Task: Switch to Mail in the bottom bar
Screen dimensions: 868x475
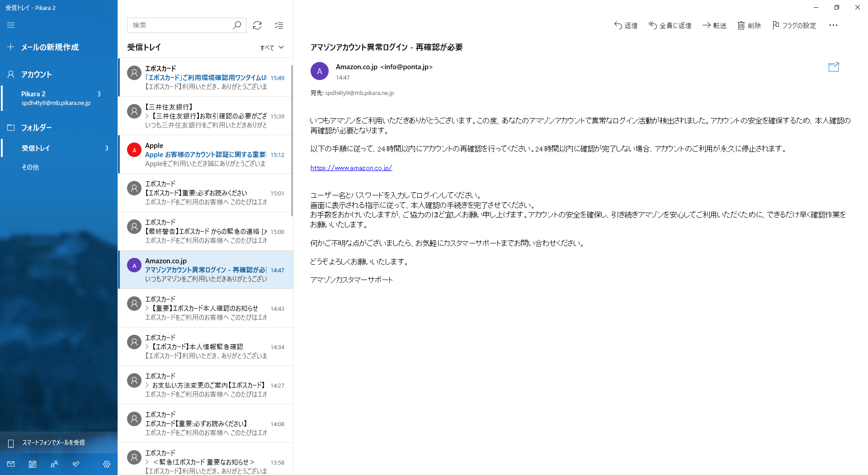Action: (x=11, y=464)
